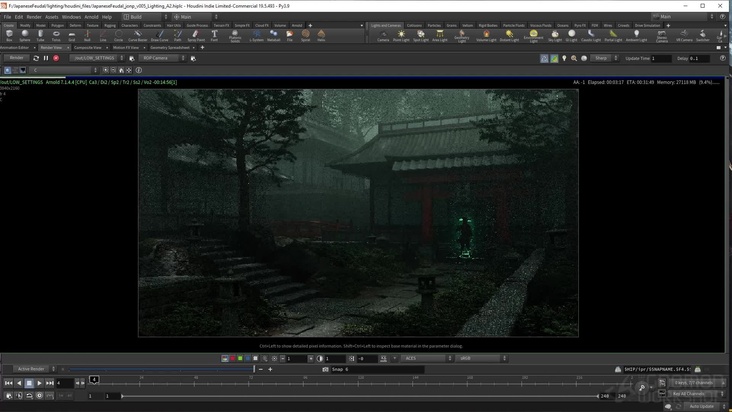
Task: Pause the running render
Action: (46, 58)
